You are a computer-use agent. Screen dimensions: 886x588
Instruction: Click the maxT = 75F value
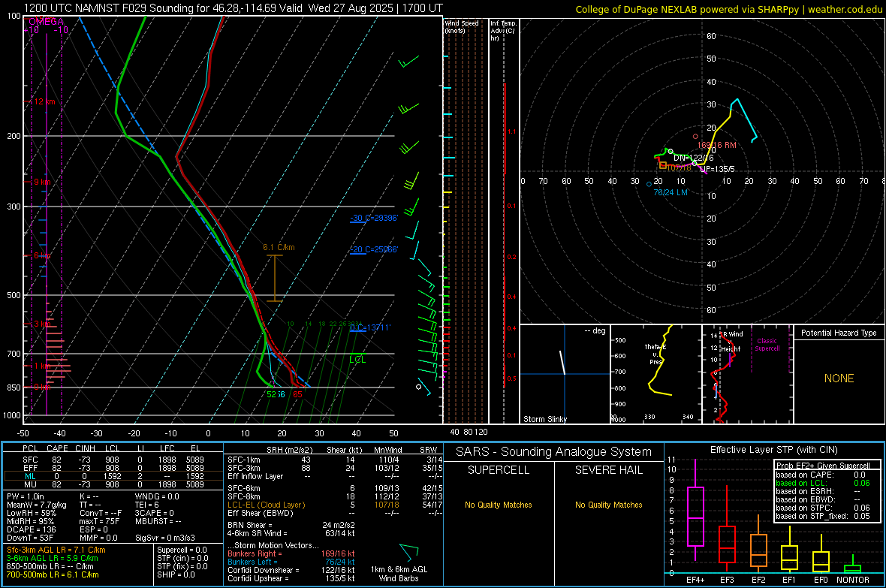point(99,520)
